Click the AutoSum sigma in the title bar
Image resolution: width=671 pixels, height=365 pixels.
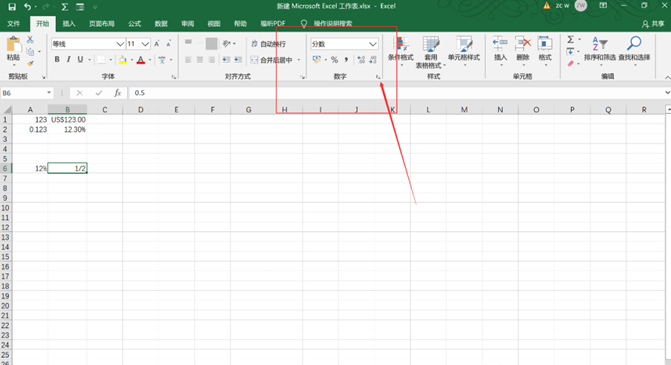[65, 6]
